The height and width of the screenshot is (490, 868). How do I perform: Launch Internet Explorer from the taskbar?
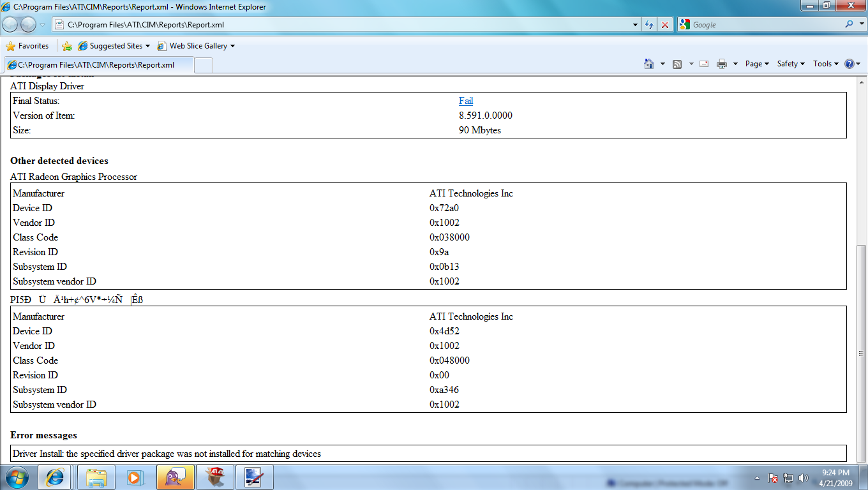tap(54, 477)
